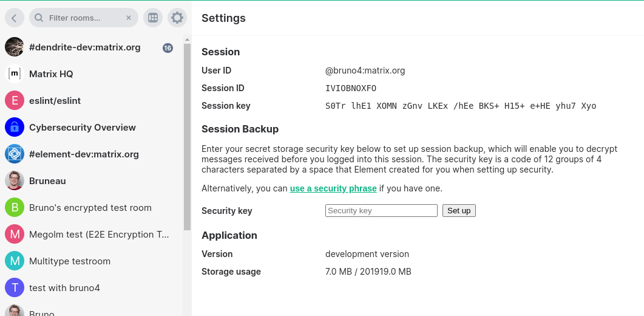
Task: Follow the use a security phrase link
Action: pyautogui.click(x=333, y=188)
